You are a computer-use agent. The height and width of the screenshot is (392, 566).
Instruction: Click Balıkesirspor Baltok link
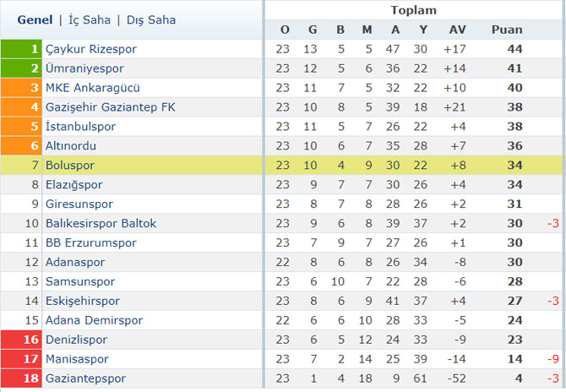pos(101,223)
